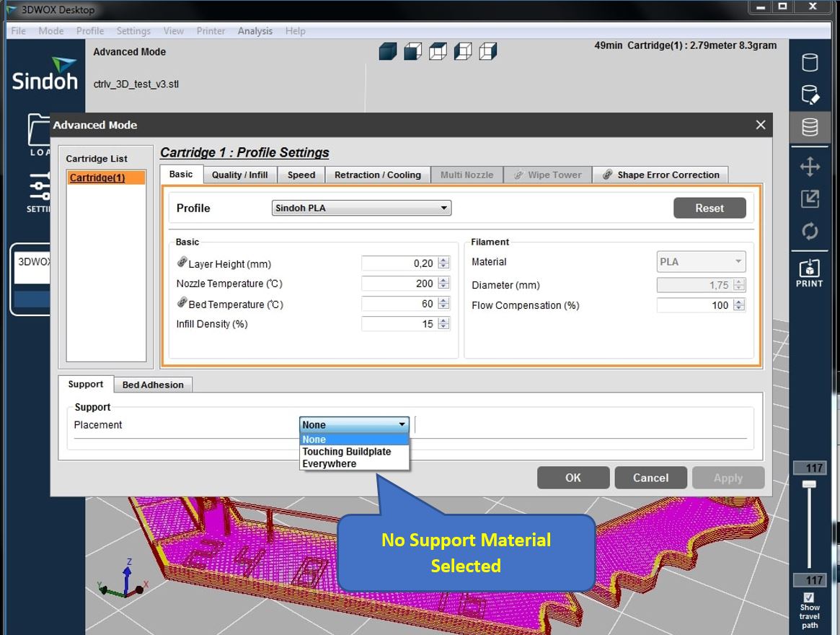Adjust Bed Temperature stepper arrows

[443, 304]
